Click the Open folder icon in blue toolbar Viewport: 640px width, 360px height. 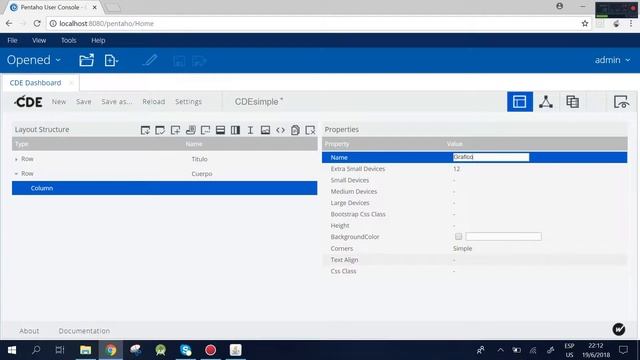coord(87,60)
